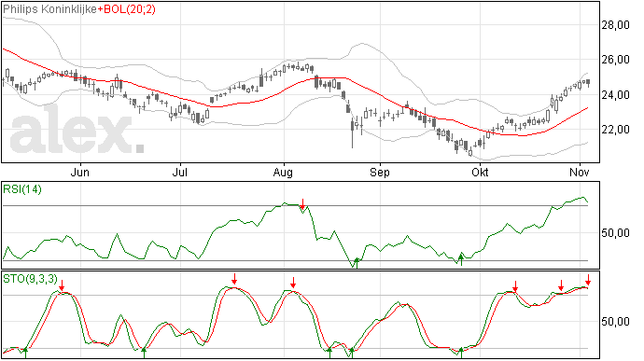644x361 pixels.
Task: Click the '+BOL(20;2)' indicator label
Action: 127,9
